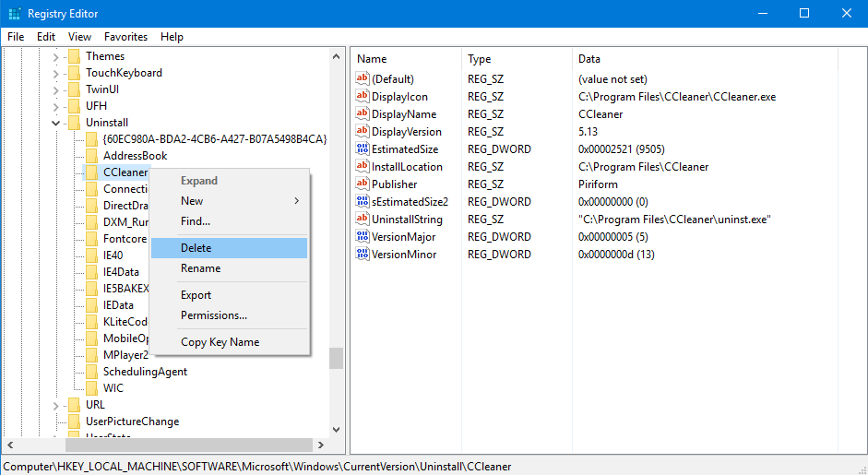Click the Themes folder icon

pyautogui.click(x=74, y=56)
